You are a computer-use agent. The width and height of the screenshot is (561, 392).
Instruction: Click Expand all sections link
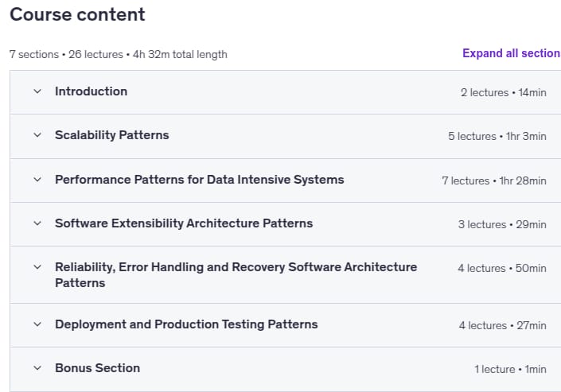point(512,53)
